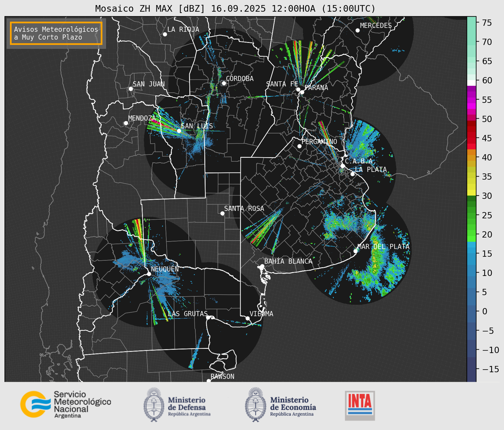The width and height of the screenshot is (504, 430).
Task: Click the C.A.B.A city marker dot
Action: coord(343,166)
